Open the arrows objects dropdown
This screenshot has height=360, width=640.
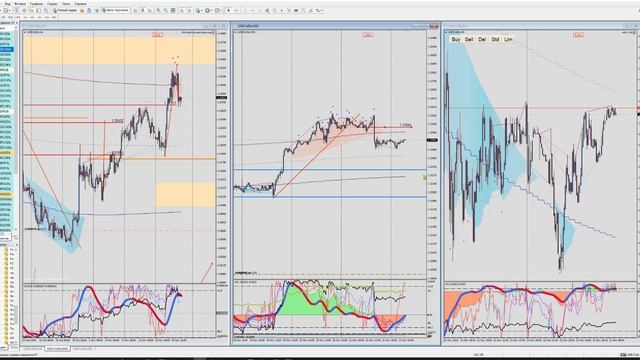(x=319, y=10)
